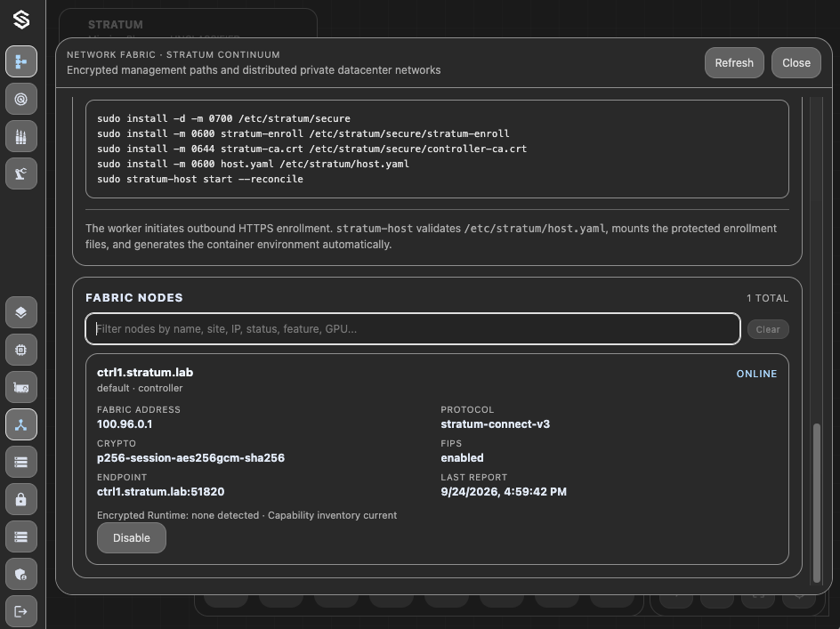Click the dialog's vertical scrollbar thumb
Viewport: 840px width, 629px height.
tap(817, 503)
